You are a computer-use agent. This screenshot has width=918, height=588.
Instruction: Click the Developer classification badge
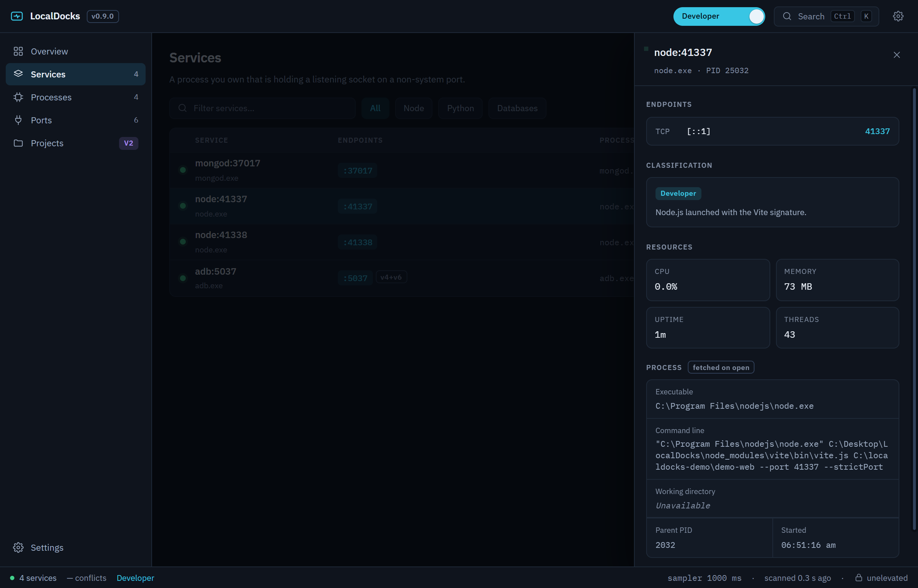tap(678, 193)
